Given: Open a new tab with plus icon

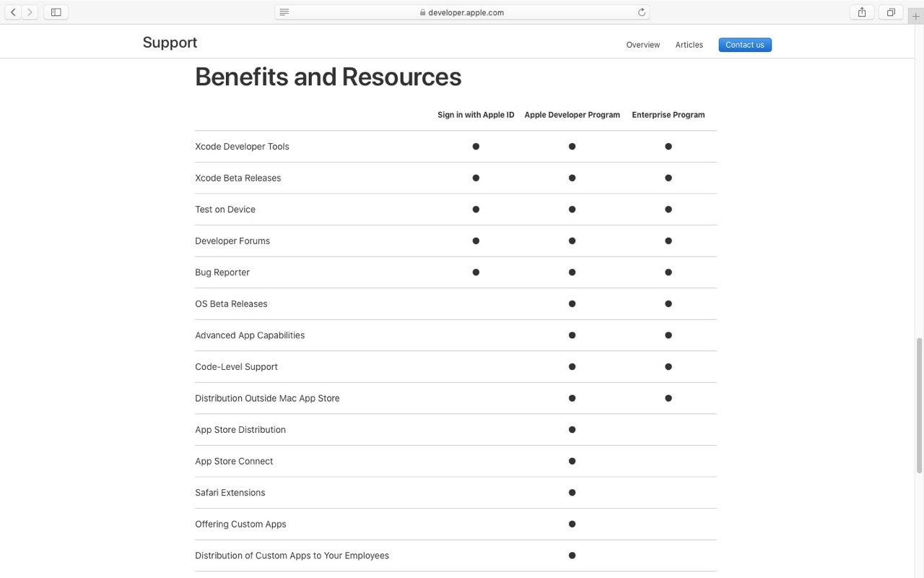Looking at the screenshot, I should (x=915, y=16).
